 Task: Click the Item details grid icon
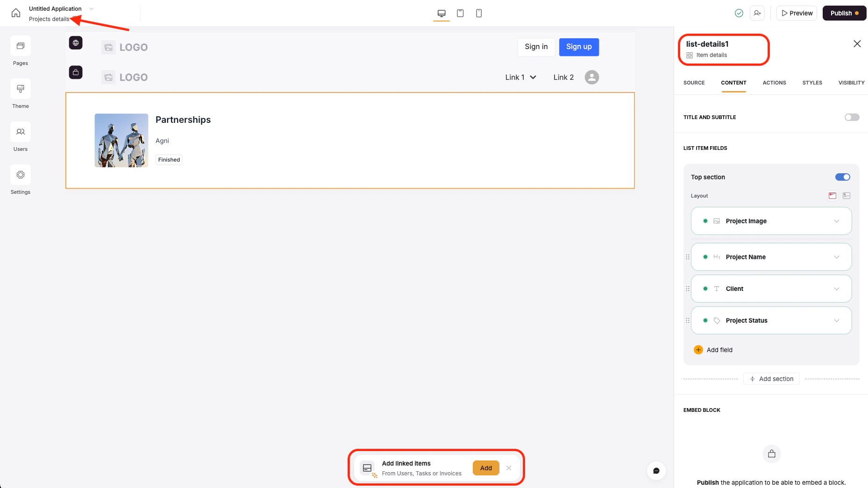click(x=690, y=55)
